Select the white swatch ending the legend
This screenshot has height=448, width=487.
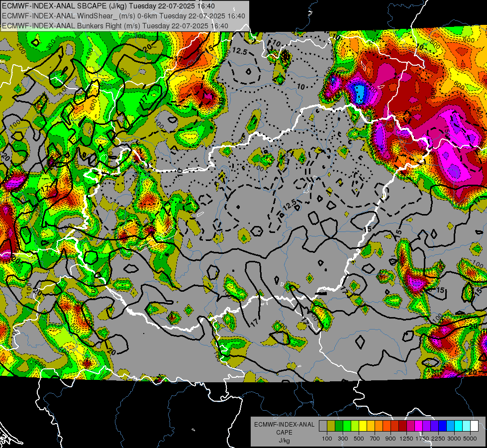click(474, 426)
